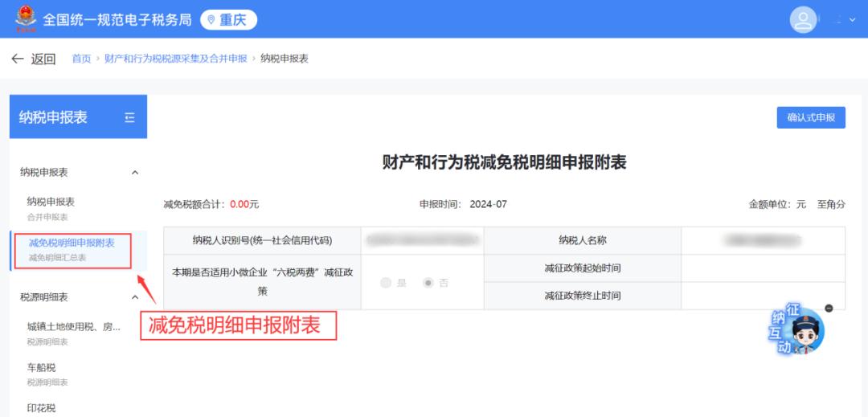Collapse sidebar using the menu fold icon

click(130, 117)
